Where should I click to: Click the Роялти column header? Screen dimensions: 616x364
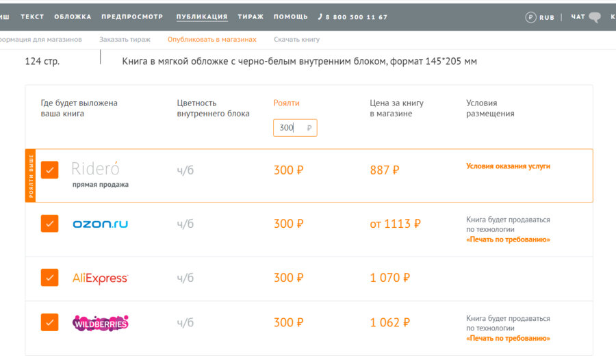pos(286,103)
